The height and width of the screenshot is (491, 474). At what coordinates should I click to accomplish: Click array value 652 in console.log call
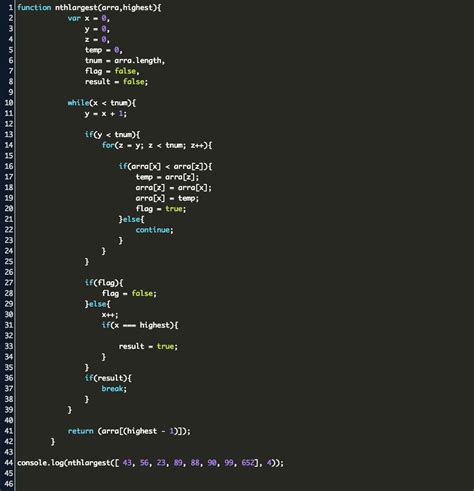tap(248, 463)
